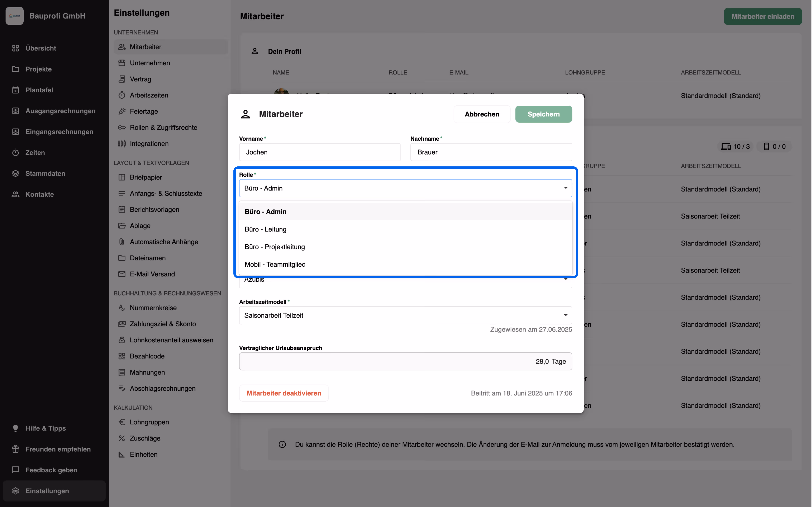
Task: Open Lohngruppen settings menu item
Action: point(149,422)
